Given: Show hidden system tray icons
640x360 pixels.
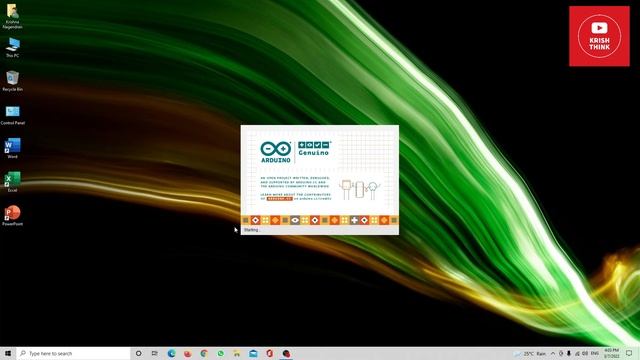Looking at the screenshot, I should pyautogui.click(x=553, y=353).
